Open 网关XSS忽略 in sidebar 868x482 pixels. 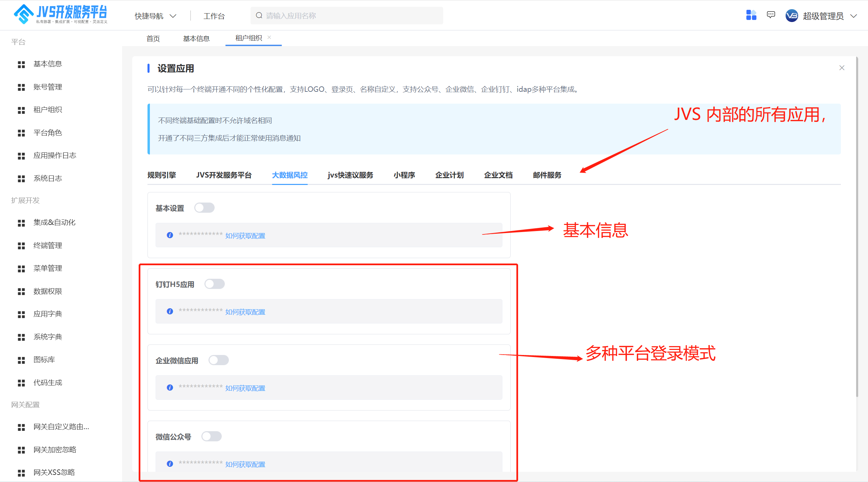pyautogui.click(x=54, y=473)
